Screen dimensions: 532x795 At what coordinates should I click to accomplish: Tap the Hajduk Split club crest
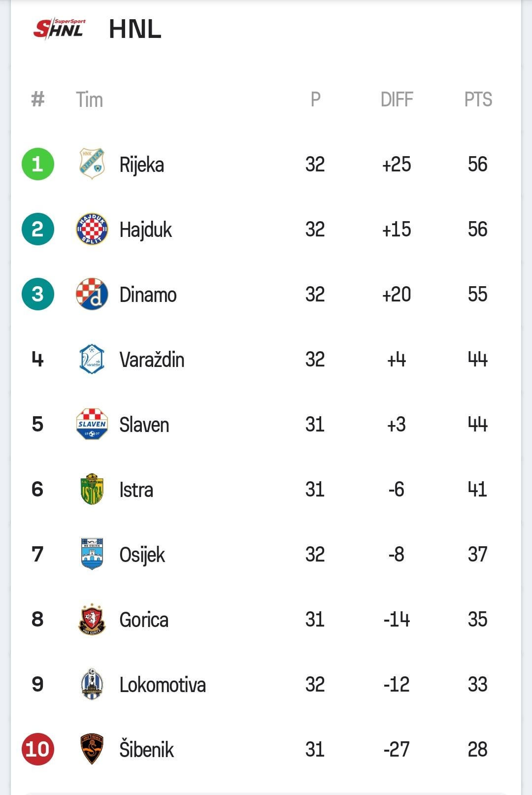pyautogui.click(x=92, y=229)
